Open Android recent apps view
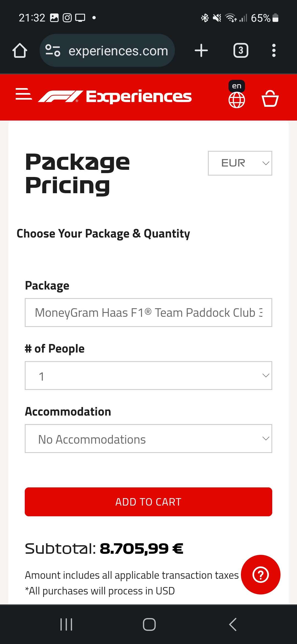 [x=66, y=624]
